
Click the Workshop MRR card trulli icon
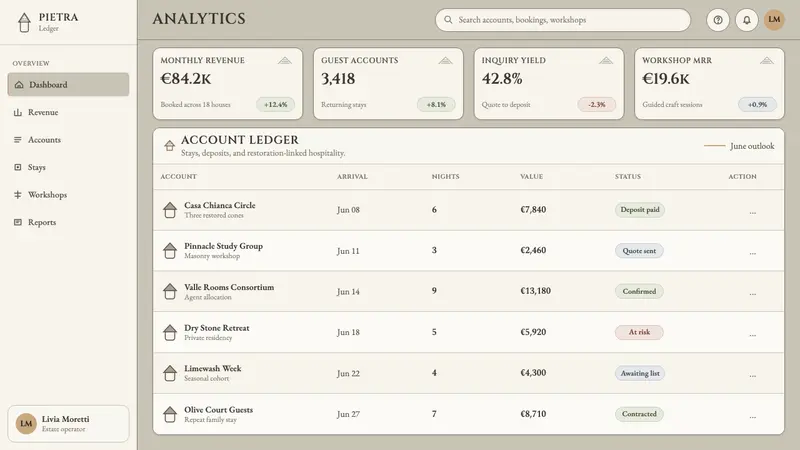coord(766,61)
